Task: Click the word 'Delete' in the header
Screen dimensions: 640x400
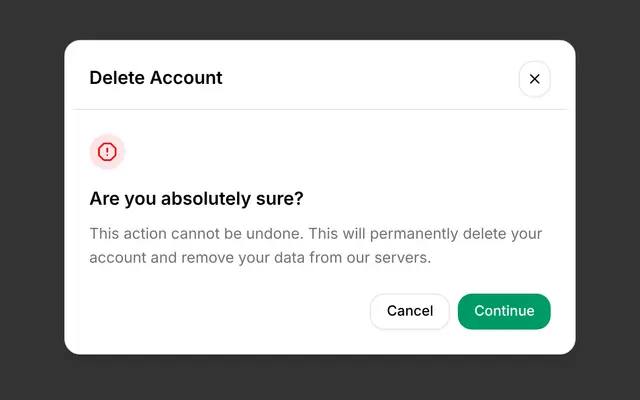Action: pos(118,78)
